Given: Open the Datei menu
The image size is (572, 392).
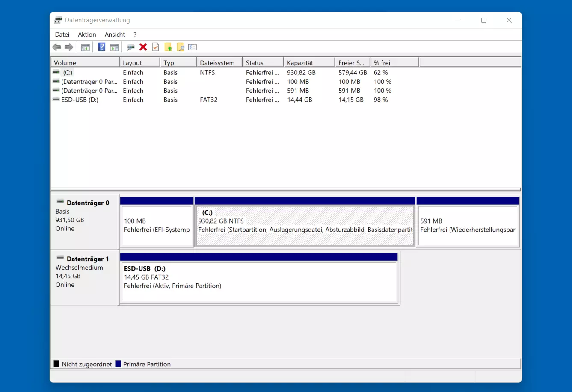Looking at the screenshot, I should click(62, 35).
